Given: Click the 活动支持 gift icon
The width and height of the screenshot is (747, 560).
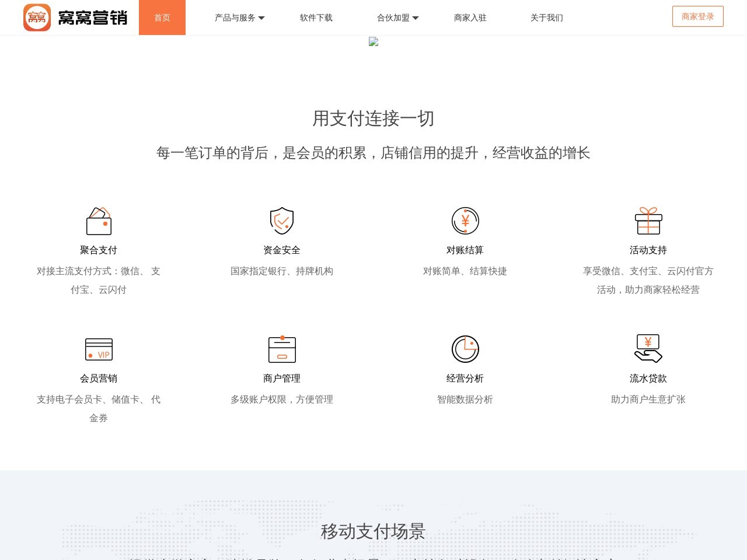Looking at the screenshot, I should tap(648, 221).
